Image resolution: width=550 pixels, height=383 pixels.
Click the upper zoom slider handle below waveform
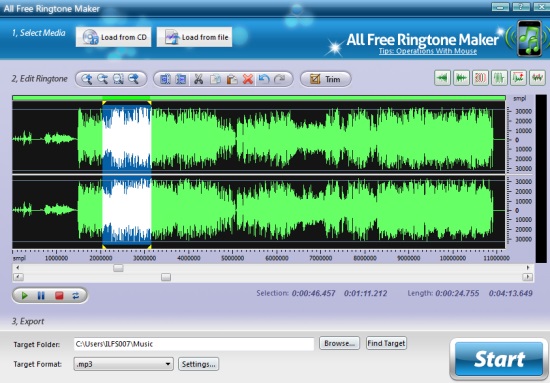tap(118, 268)
